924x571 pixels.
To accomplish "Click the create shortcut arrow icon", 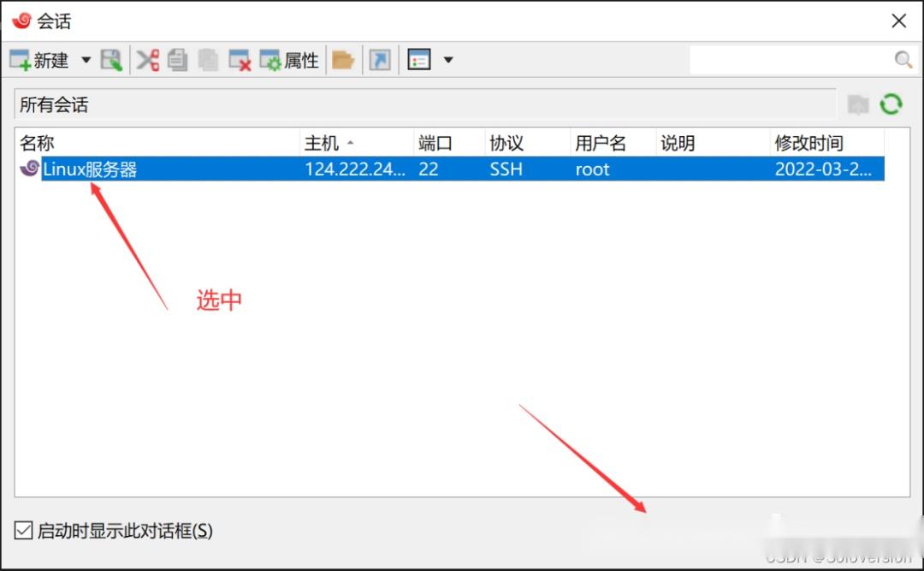I will coord(380,60).
